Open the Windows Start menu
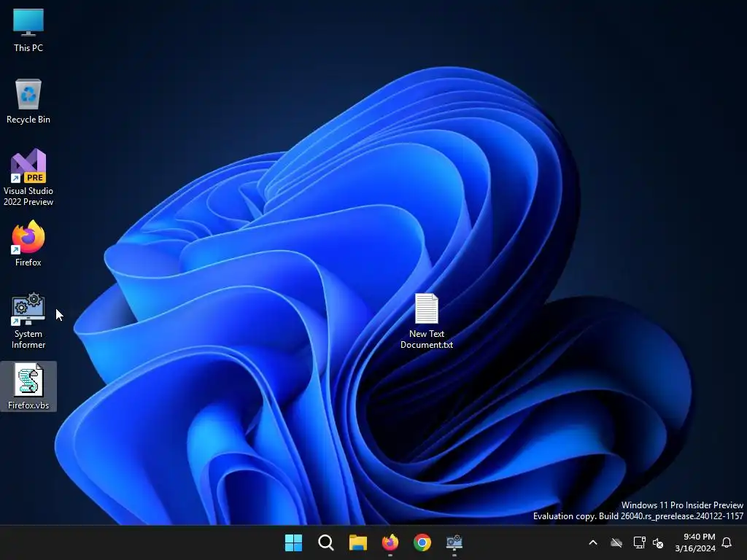 click(293, 542)
